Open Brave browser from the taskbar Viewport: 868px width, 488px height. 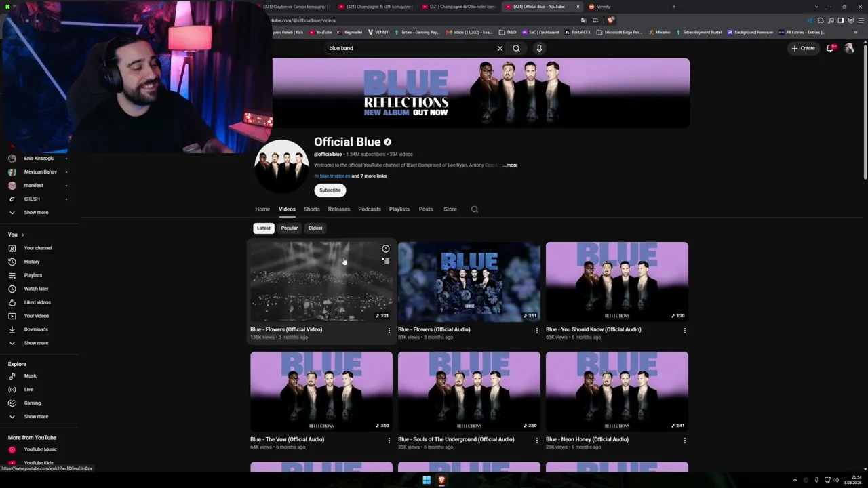pos(441,481)
